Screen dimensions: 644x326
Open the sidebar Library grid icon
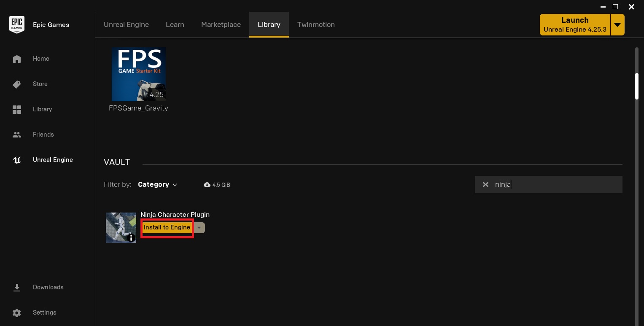[x=17, y=110]
